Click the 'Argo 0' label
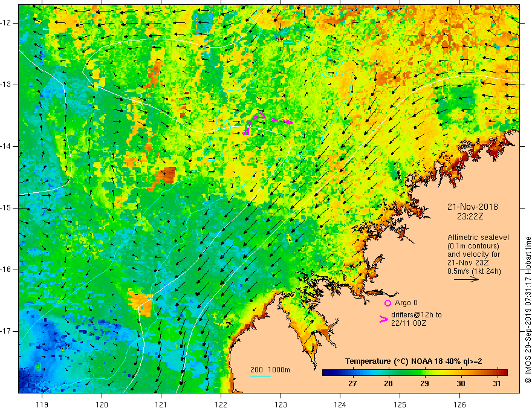Viewport: 532px width, 411px height. 406,303
